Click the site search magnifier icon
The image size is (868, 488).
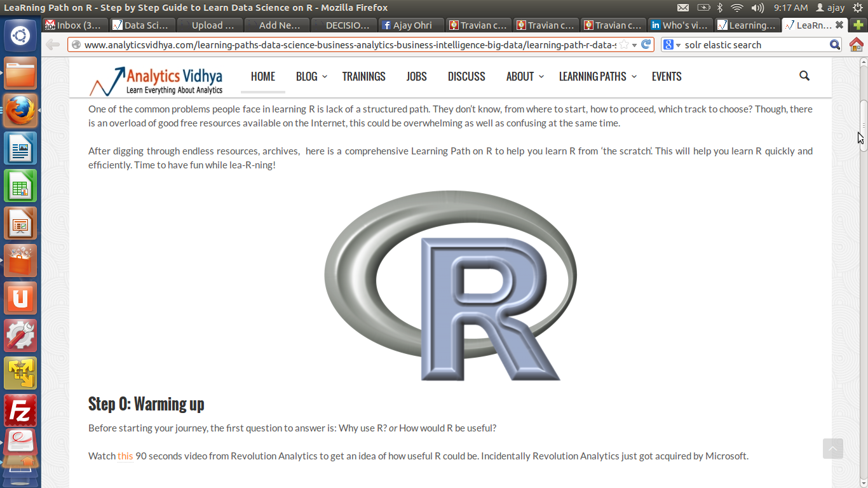point(804,76)
